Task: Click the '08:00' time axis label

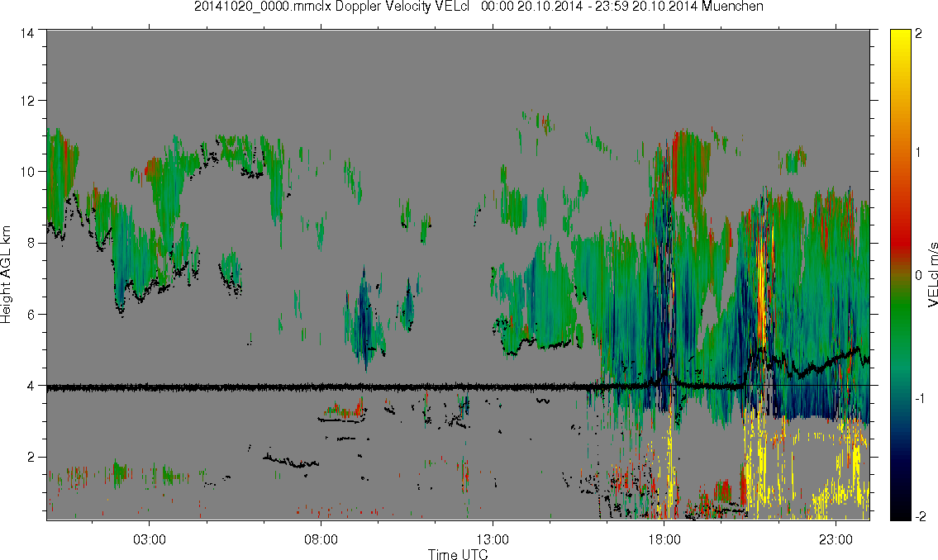Action: point(321,539)
